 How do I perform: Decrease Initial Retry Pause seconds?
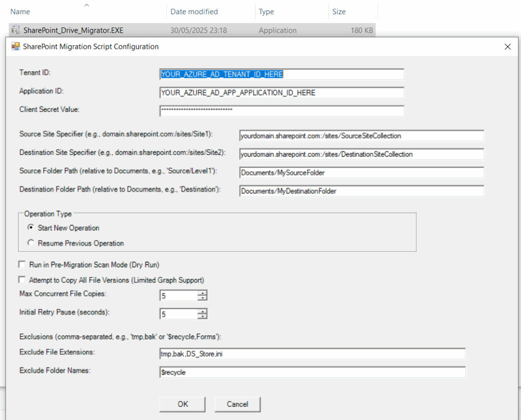pyautogui.click(x=202, y=317)
